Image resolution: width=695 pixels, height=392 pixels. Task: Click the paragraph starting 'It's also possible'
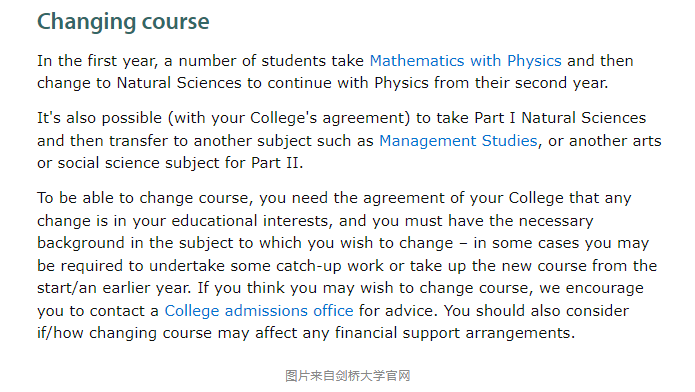pyautogui.click(x=349, y=141)
